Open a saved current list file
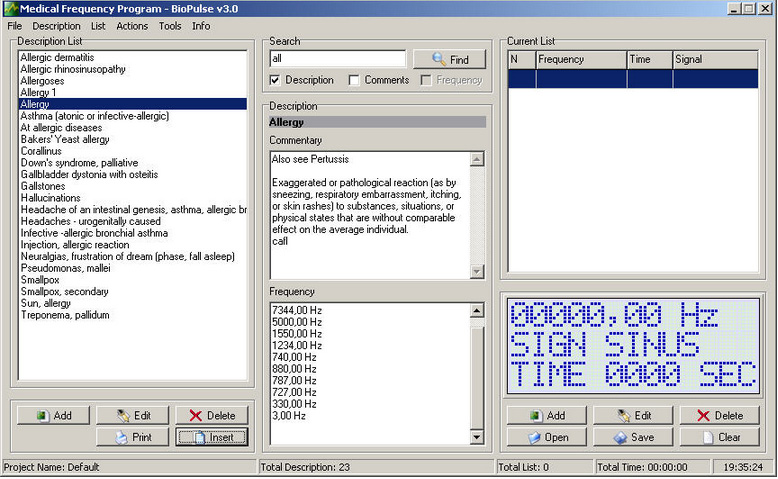The image size is (778, 479). (546, 437)
